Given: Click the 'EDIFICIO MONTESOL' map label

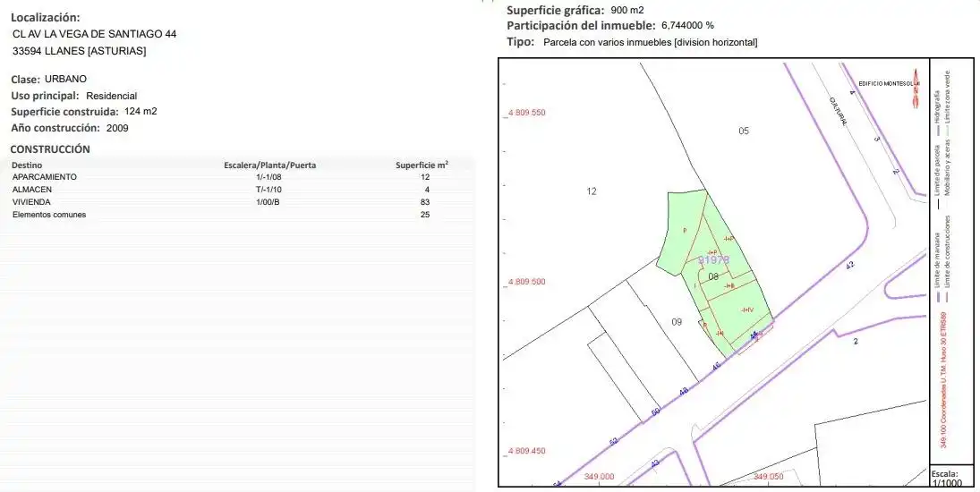Looking at the screenshot, I should 886,84.
